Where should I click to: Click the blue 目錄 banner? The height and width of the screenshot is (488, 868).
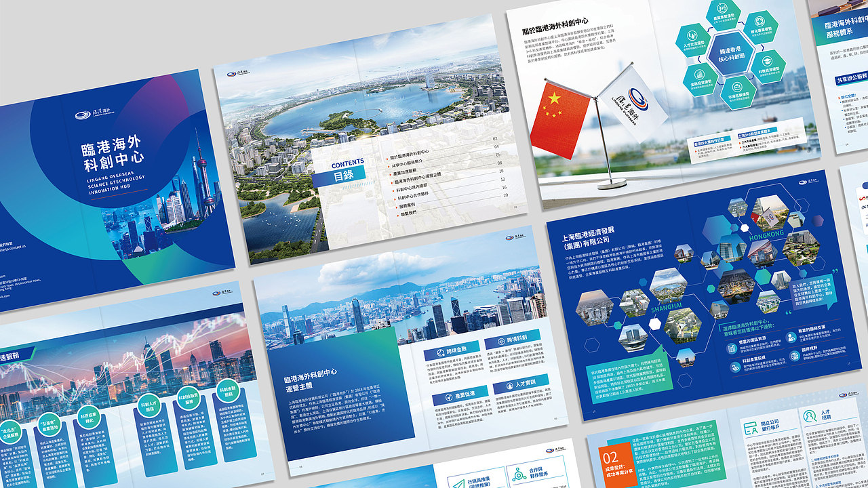coord(338,178)
